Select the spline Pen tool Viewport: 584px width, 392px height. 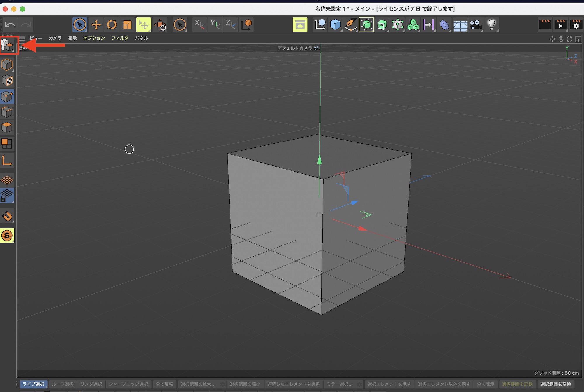click(x=351, y=25)
